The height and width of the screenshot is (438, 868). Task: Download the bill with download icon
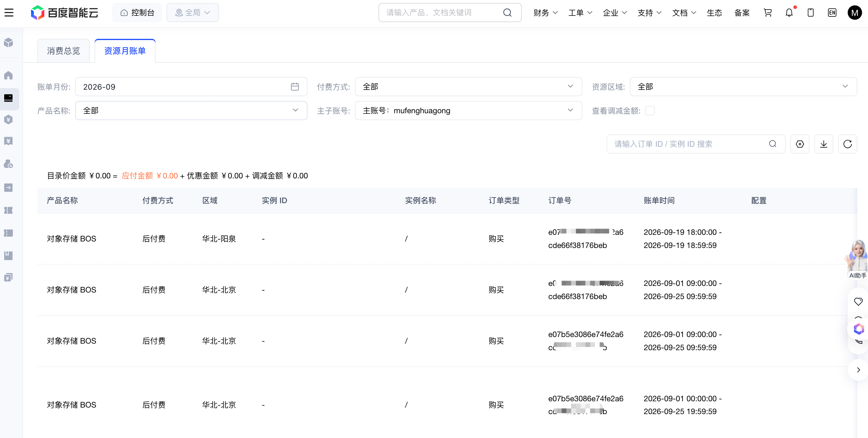(x=824, y=144)
